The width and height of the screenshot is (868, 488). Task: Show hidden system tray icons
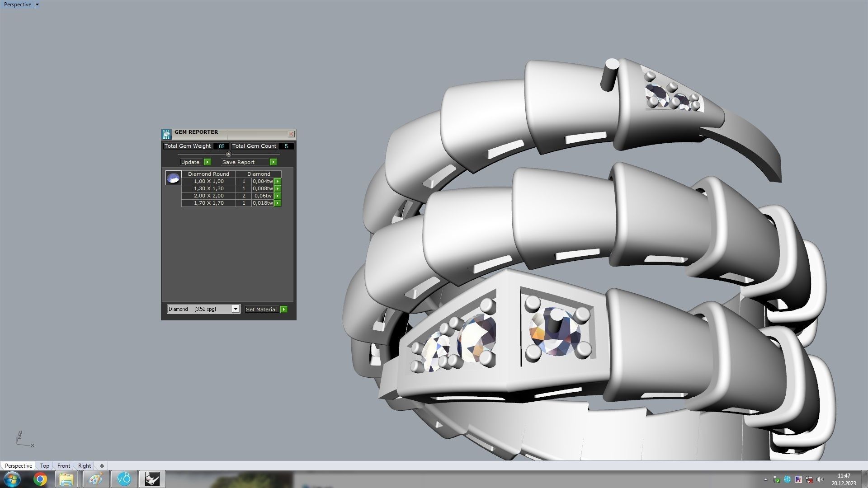coord(765,479)
